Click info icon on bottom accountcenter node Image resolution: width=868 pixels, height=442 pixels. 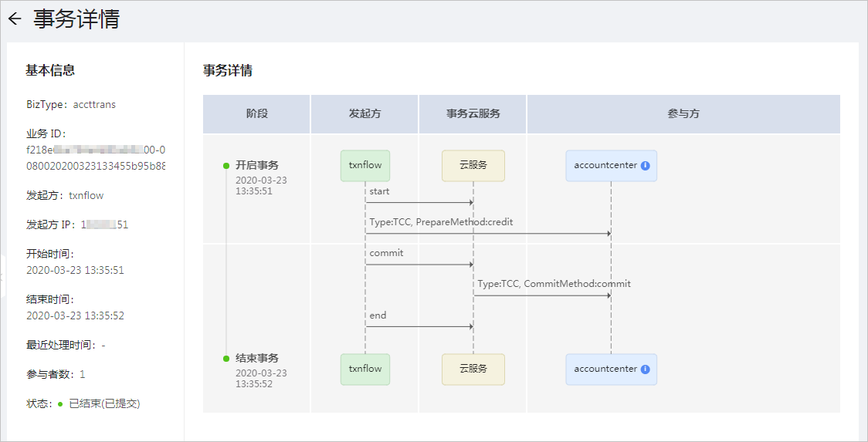coord(645,369)
